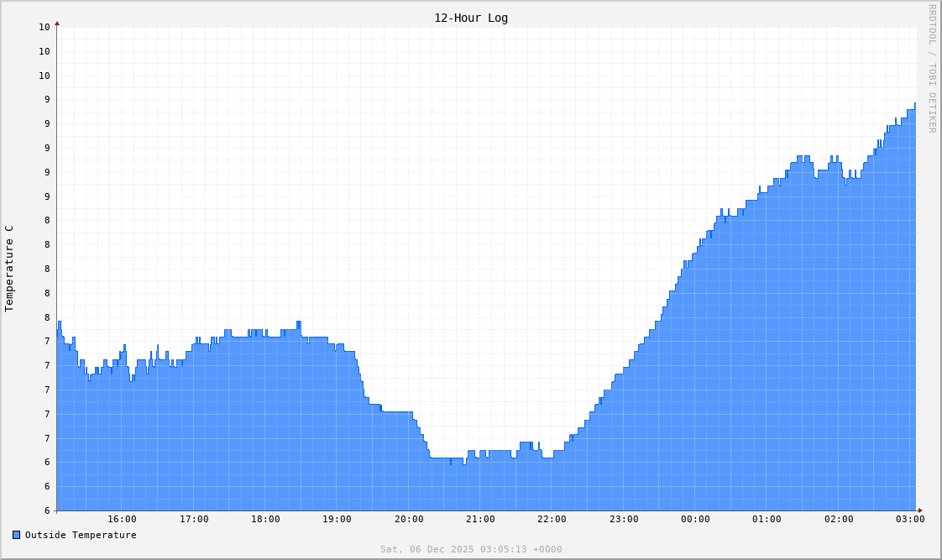Image resolution: width=942 pixels, height=560 pixels.
Task: Click the timestamp Sat, 06 Dec 2025
Action: [472, 549]
